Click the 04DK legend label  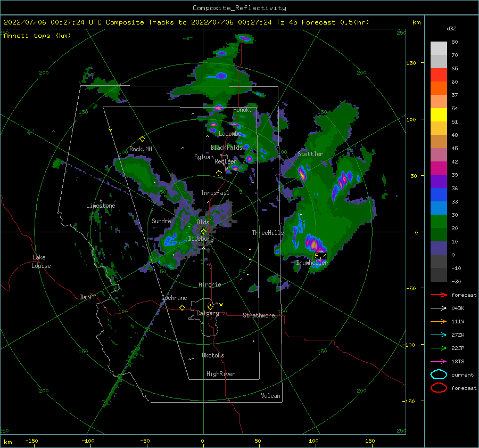pos(458,308)
